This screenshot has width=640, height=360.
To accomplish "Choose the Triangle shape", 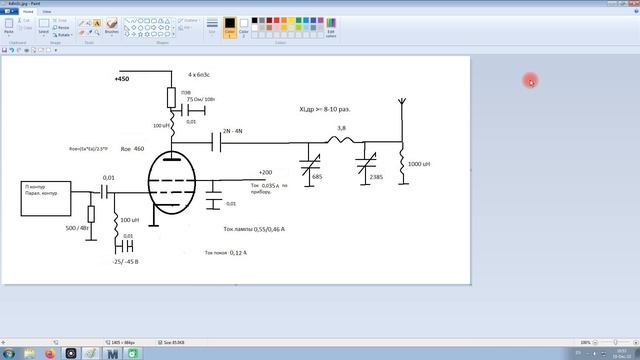I will 167,21.
